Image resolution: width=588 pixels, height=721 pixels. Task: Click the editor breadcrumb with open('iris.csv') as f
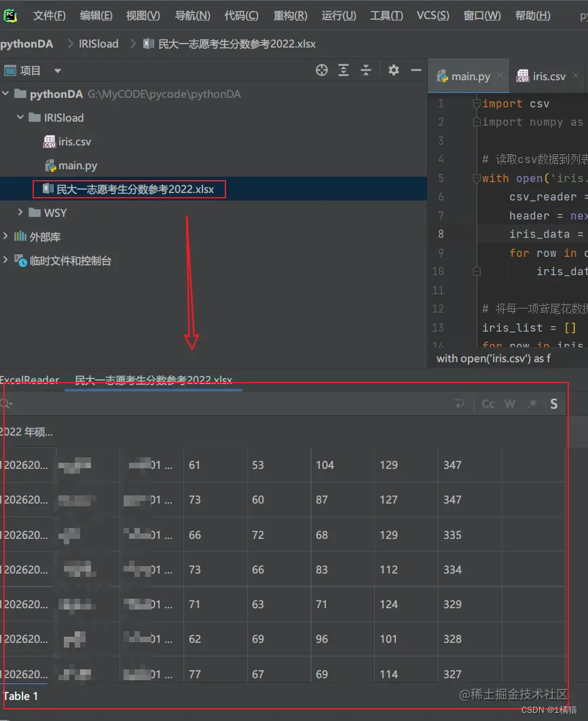[x=494, y=359]
